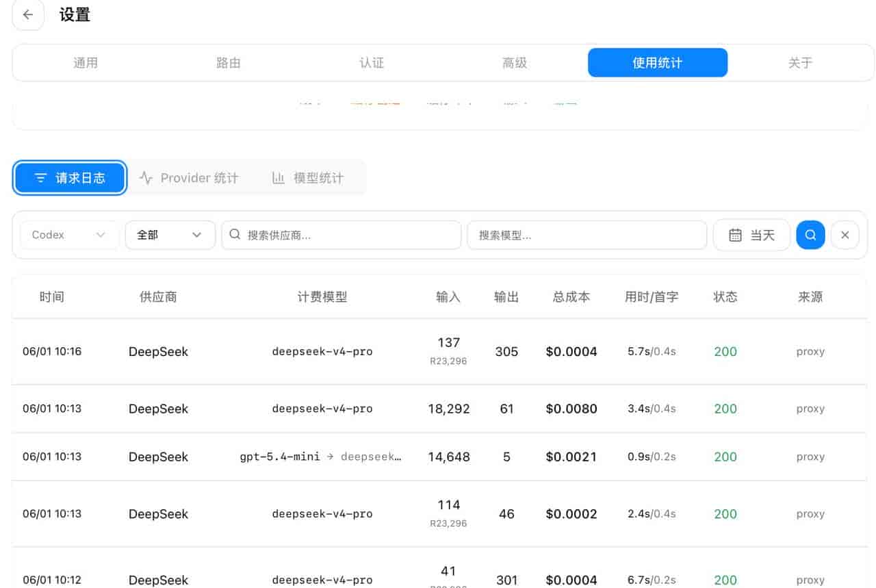Click the 305 output tokens cell
The width and height of the screenshot is (876, 588).
(x=506, y=352)
